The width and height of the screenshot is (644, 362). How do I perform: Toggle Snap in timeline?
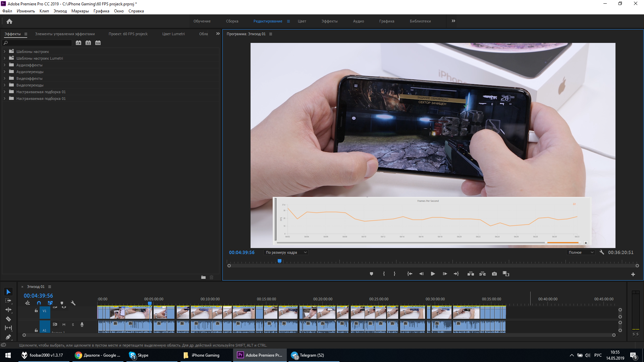(x=39, y=303)
